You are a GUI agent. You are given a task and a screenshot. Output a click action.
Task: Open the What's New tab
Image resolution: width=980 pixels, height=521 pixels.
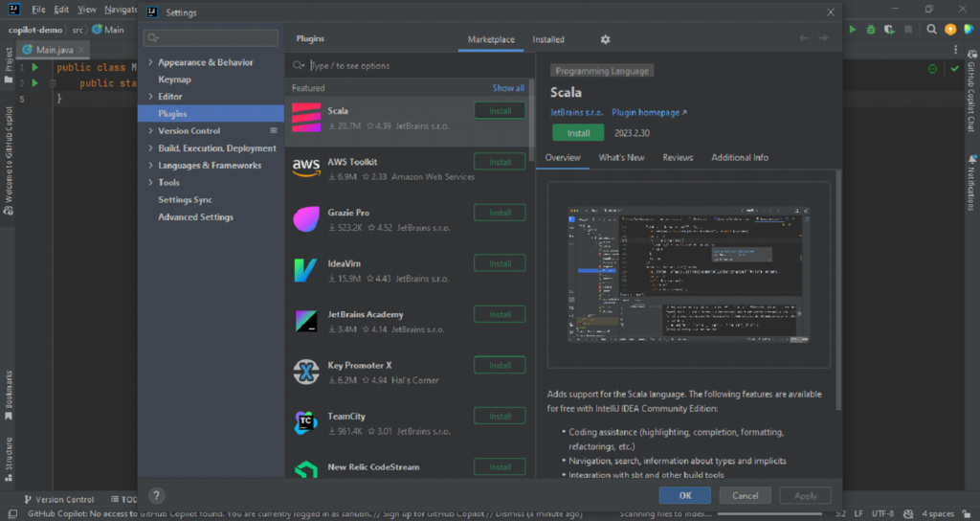point(621,158)
